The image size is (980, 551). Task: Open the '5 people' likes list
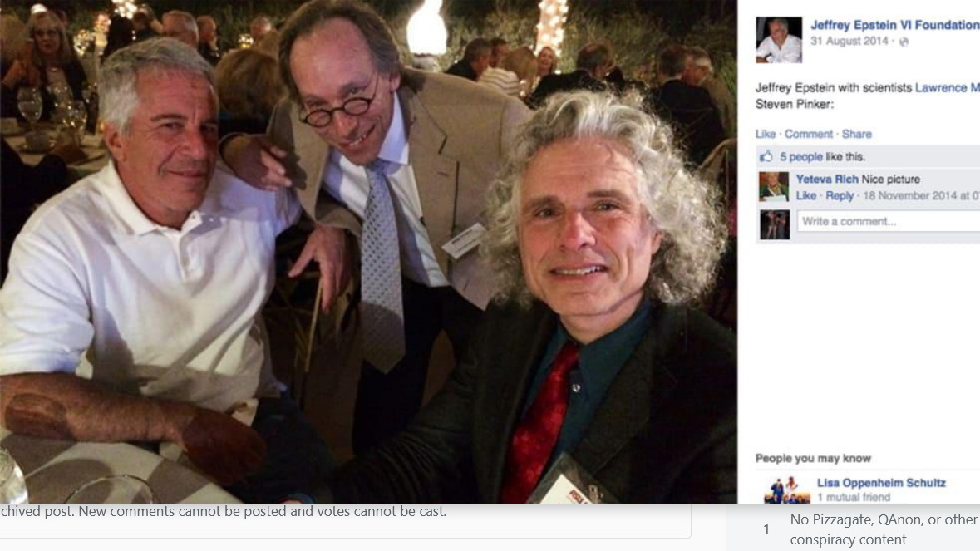point(801,157)
